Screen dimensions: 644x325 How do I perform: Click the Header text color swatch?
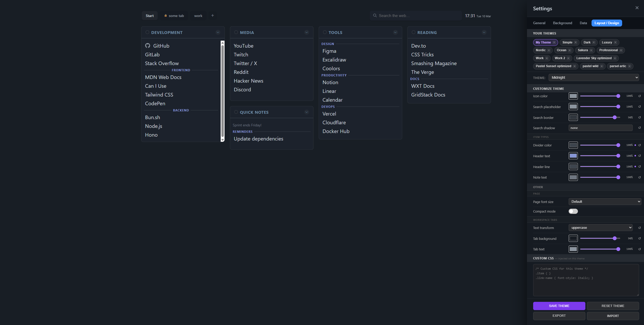pyautogui.click(x=573, y=155)
